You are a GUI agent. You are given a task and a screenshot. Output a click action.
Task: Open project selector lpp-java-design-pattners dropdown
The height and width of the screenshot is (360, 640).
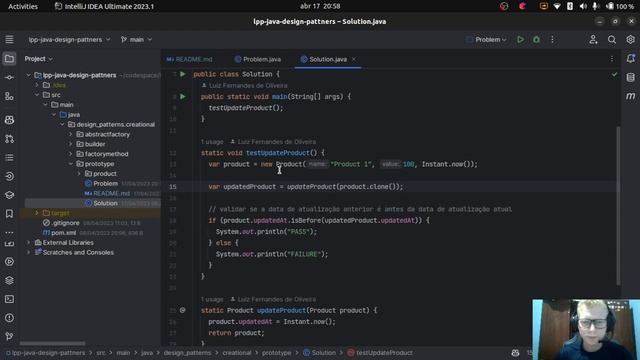tap(69, 40)
